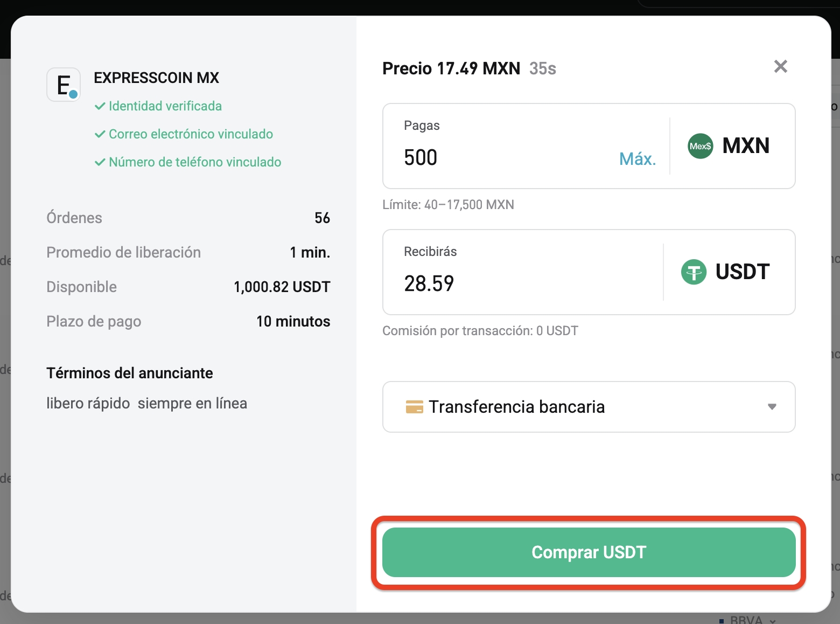
Task: Click seller name EXPRESSCOIN MX
Action: [x=156, y=78]
